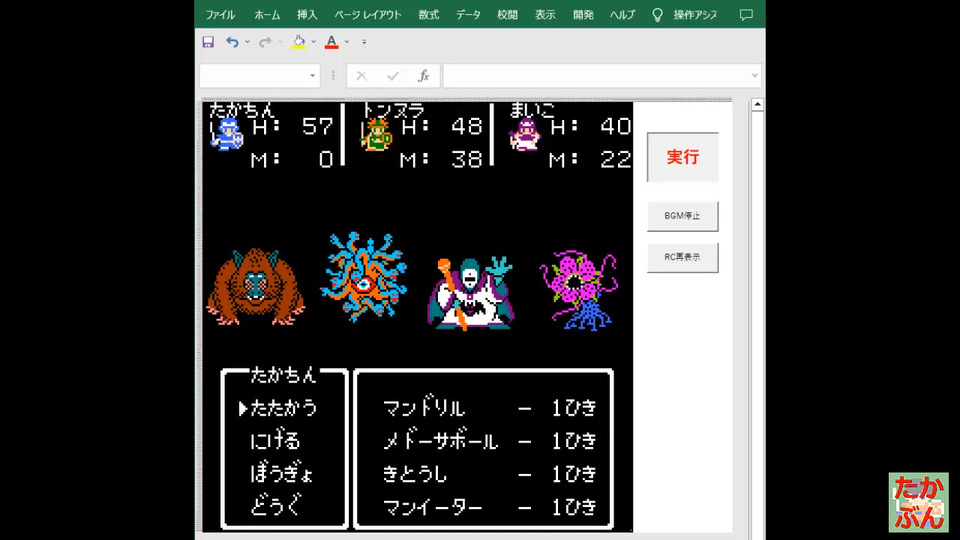Image resolution: width=960 pixels, height=540 pixels.
Task: Click the マンドリル enemy list row
Action: tap(490, 408)
